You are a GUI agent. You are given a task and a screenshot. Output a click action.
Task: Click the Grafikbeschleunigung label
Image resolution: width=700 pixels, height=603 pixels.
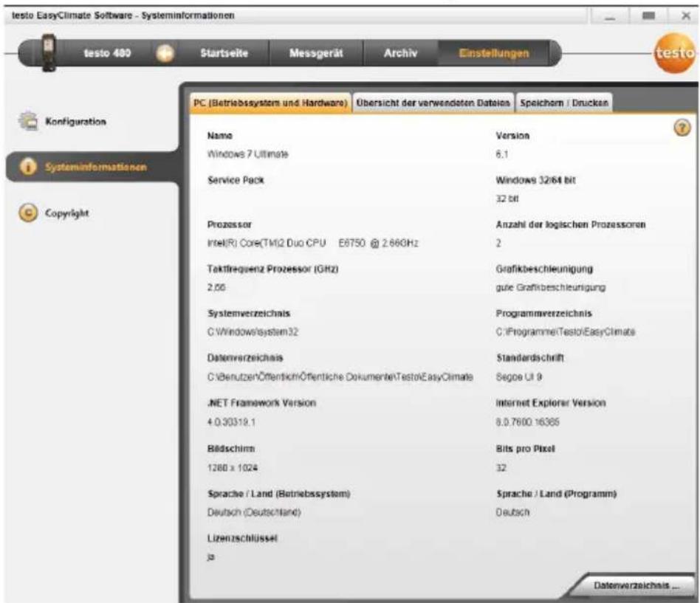[x=544, y=269]
